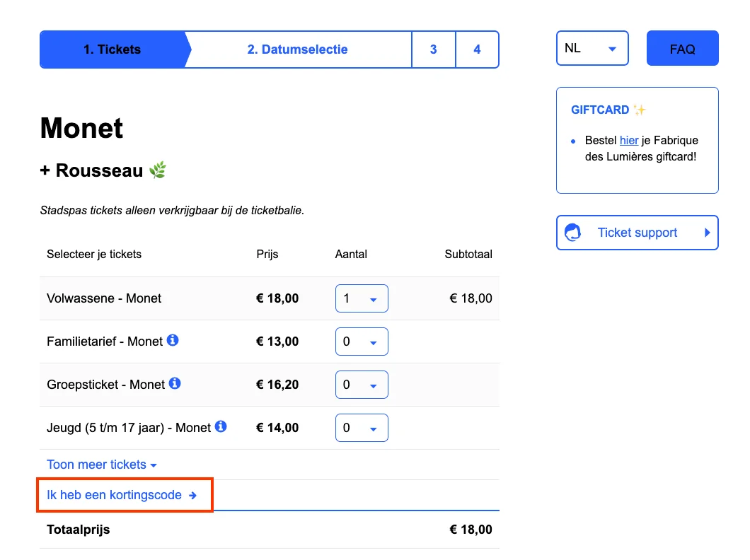Click Ik heb een kortingscode link

click(x=115, y=495)
